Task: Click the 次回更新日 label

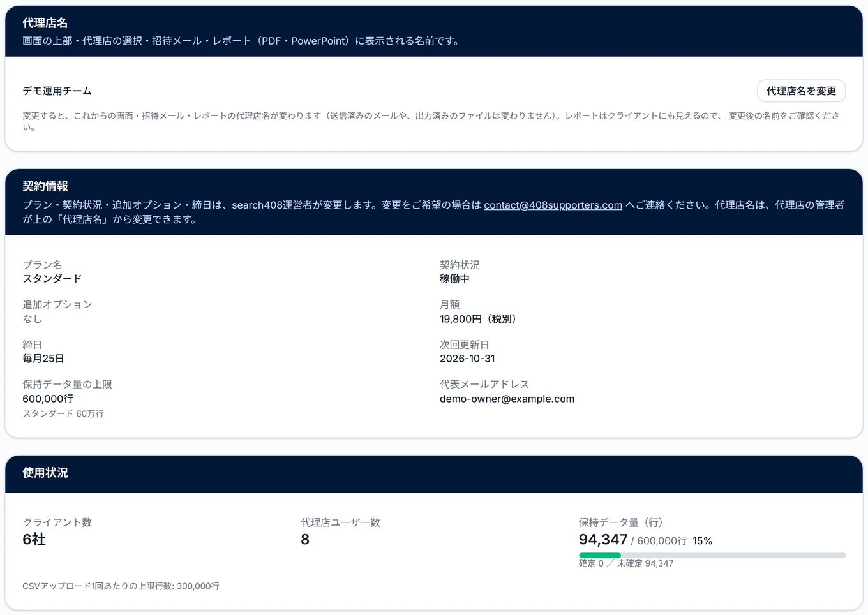Action: tap(465, 345)
